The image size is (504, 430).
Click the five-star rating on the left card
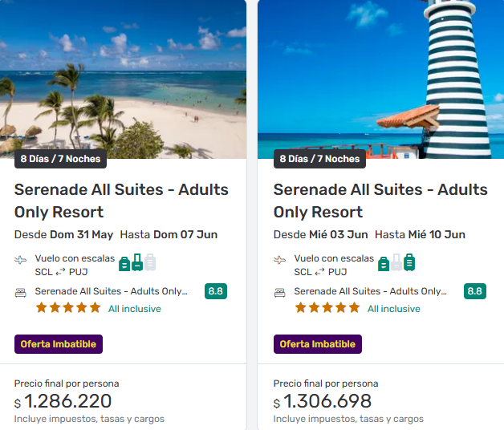tap(68, 308)
